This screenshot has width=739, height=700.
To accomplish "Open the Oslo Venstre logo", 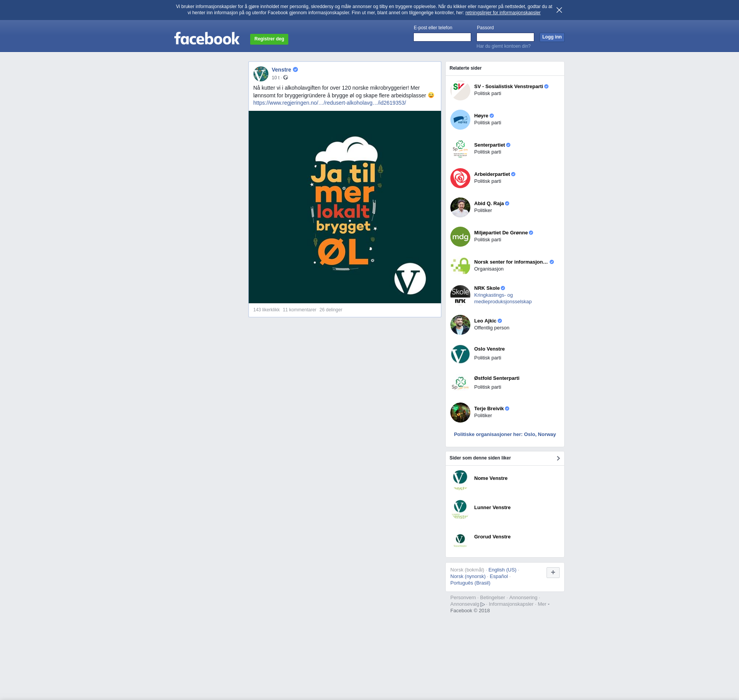I will point(460,354).
